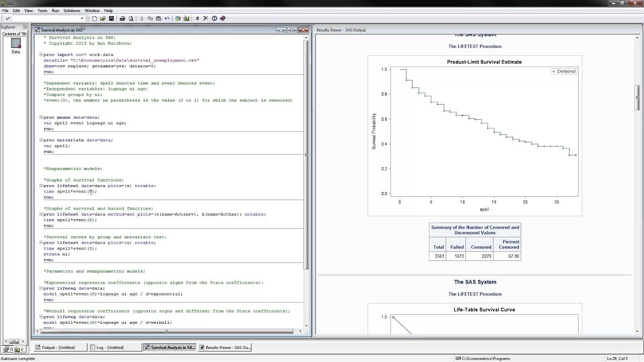Click the Copy toolbar icon
The image size is (644, 362).
[x=150, y=19]
